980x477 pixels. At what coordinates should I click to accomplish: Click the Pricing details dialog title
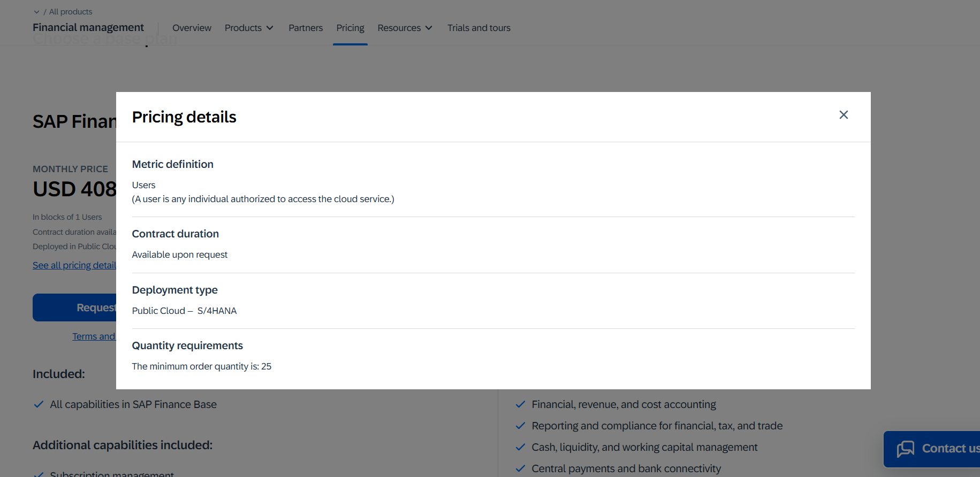[184, 117]
